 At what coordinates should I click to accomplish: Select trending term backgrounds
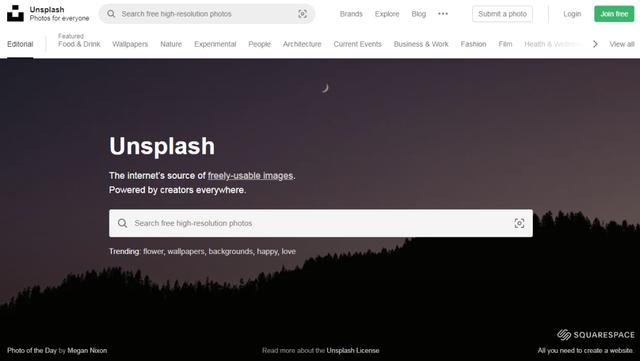coord(231,252)
